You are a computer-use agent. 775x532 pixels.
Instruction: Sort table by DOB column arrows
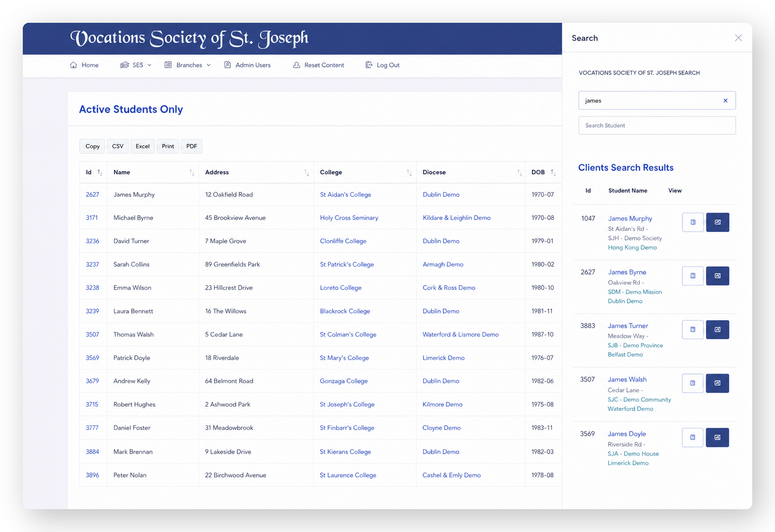553,172
